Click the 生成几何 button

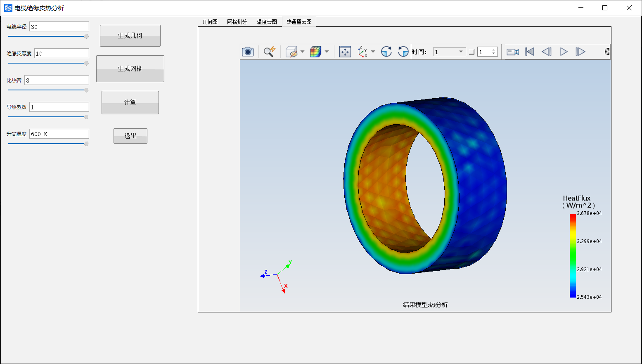130,35
